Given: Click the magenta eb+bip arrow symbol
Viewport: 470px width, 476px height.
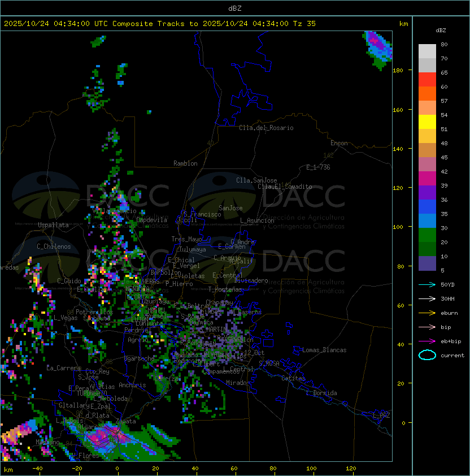Looking at the screenshot, I should [x=427, y=341].
